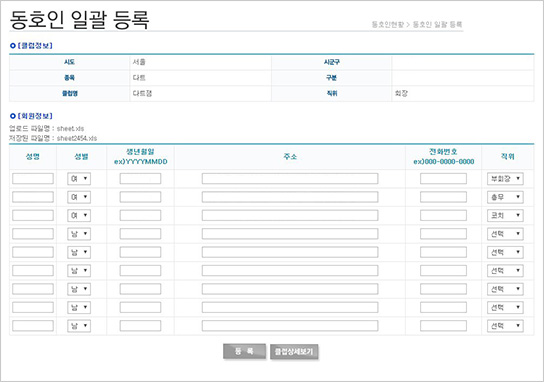Screen dimensions: 545x382
Task: Focus the 전화번호 field in 총무 row
Action: coord(443,197)
